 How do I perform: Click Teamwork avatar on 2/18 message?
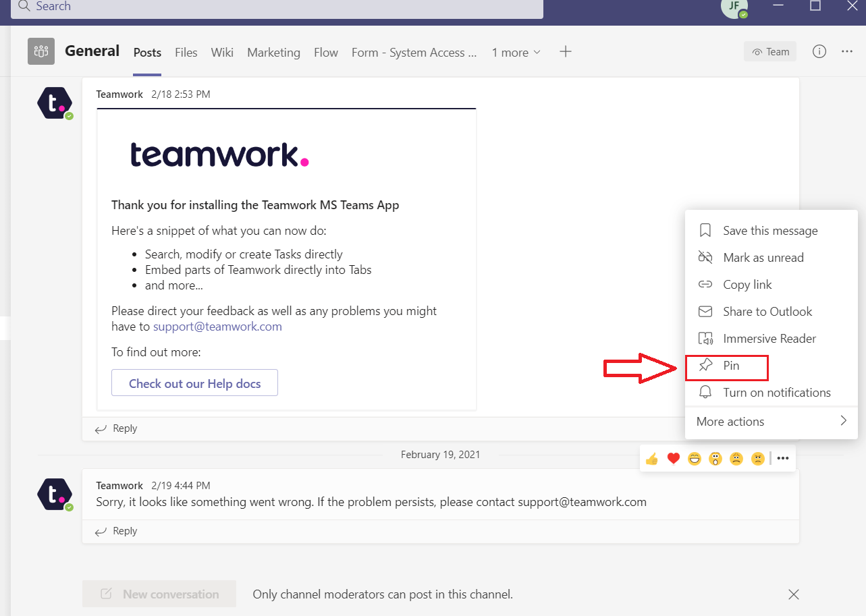click(55, 103)
